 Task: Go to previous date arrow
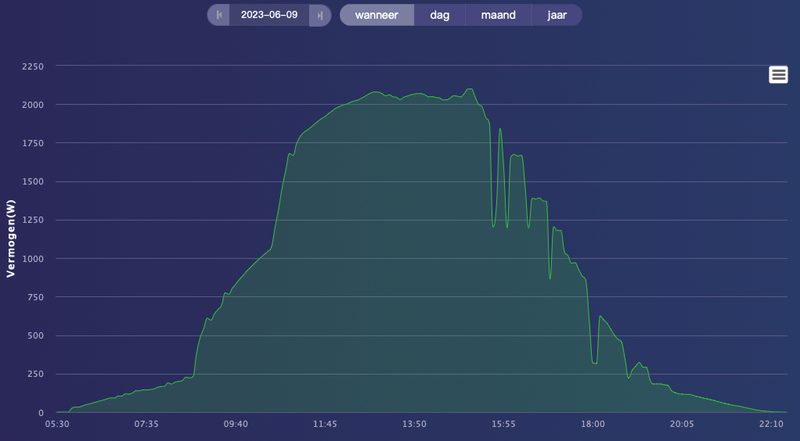click(x=218, y=15)
